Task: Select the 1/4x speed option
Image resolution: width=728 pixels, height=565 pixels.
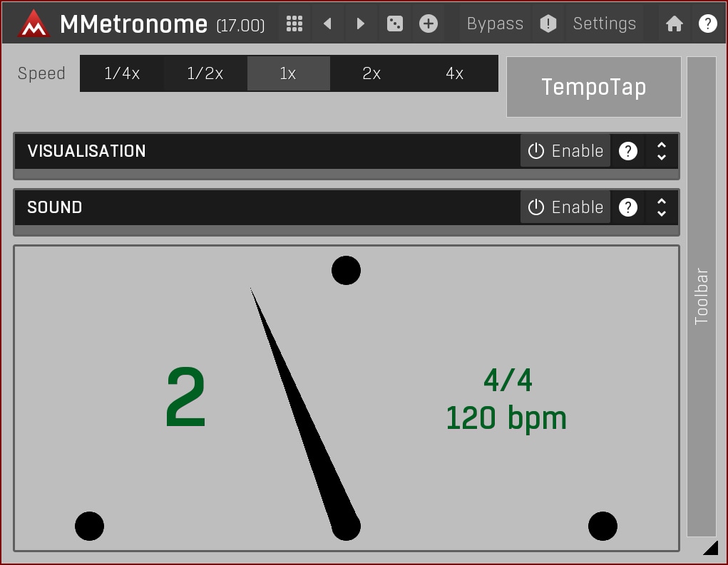Action: pyautogui.click(x=122, y=73)
